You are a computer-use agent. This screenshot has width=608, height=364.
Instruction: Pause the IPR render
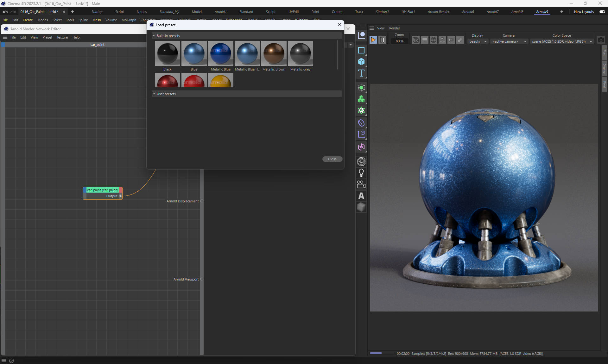tap(382, 40)
